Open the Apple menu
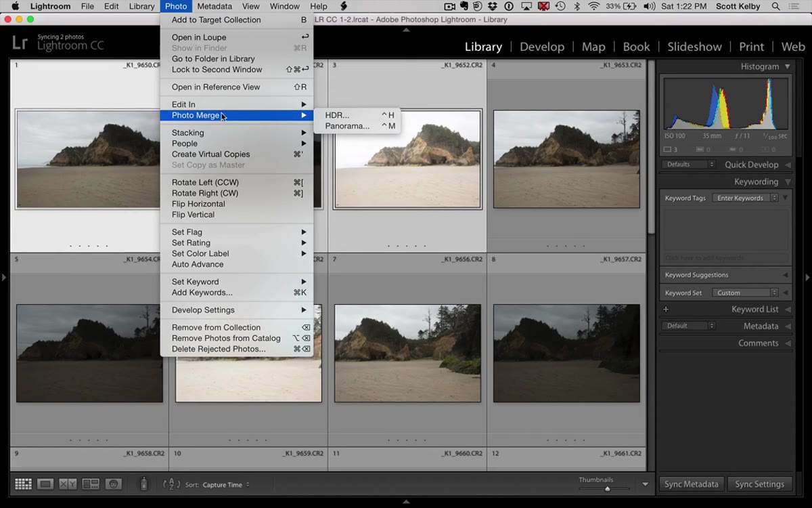Viewport: 812px width, 508px height. (15, 6)
